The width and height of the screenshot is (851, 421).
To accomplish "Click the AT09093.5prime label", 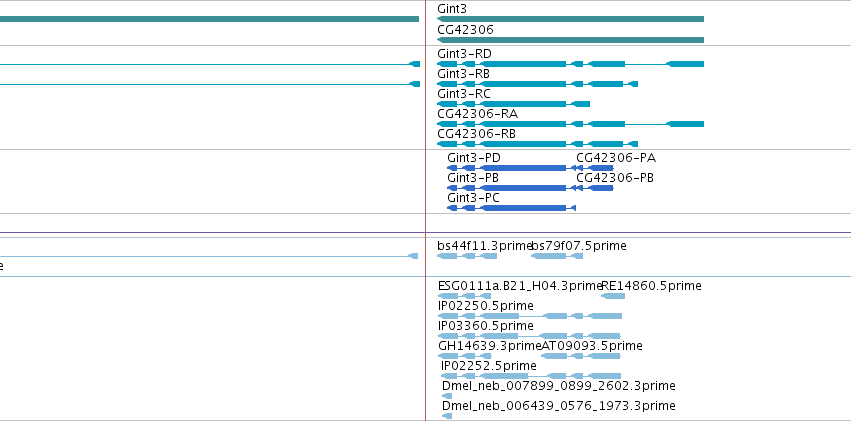I will [x=592, y=346].
